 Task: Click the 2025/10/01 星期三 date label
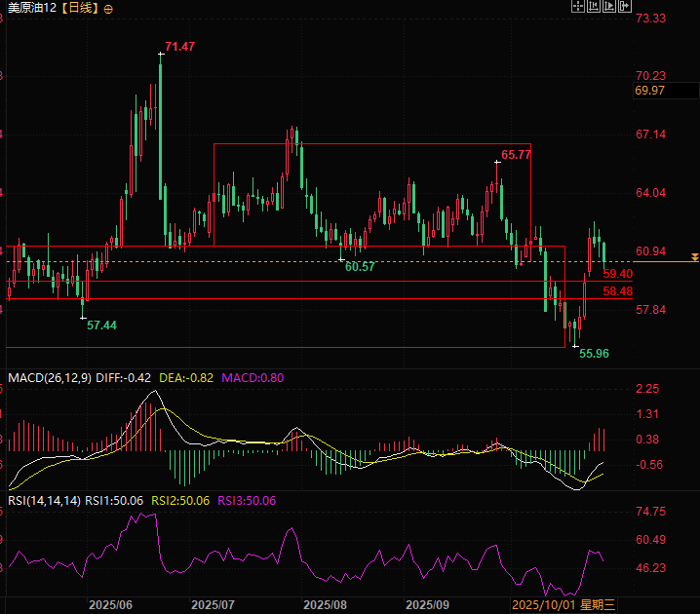coord(564,605)
